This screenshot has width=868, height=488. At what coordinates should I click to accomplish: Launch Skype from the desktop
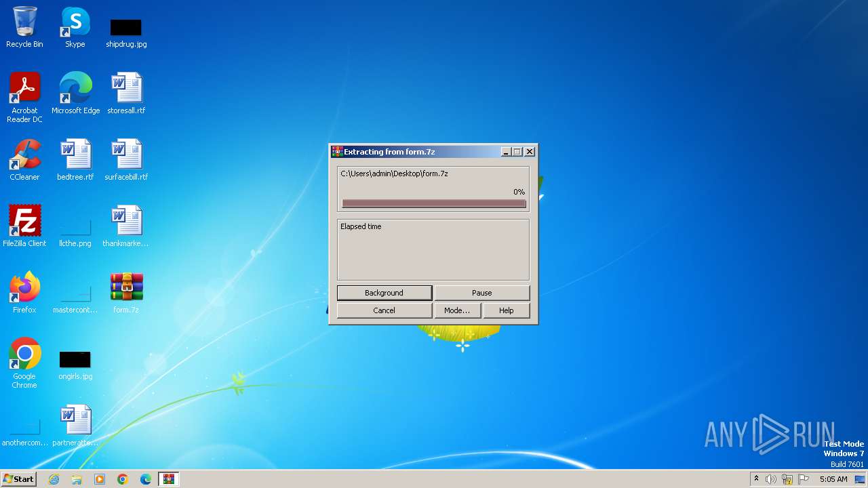tap(75, 27)
